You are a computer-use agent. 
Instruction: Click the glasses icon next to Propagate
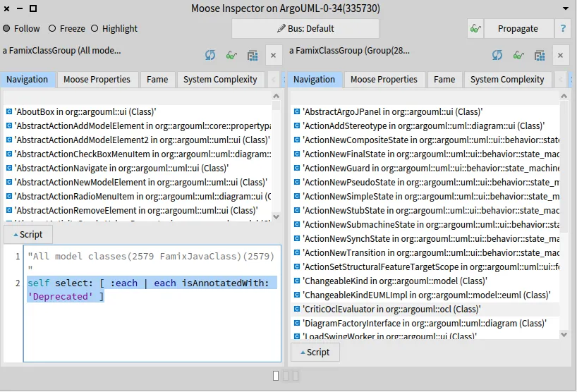475,29
